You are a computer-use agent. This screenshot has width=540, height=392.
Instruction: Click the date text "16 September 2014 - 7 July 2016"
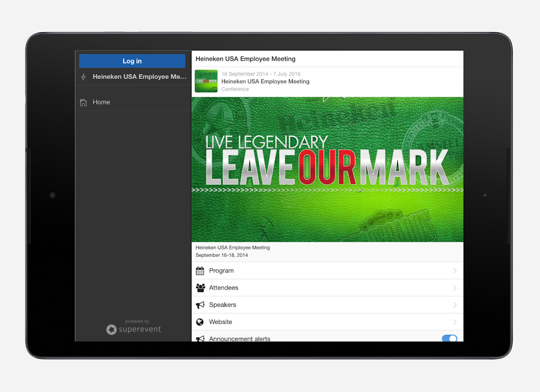261,74
